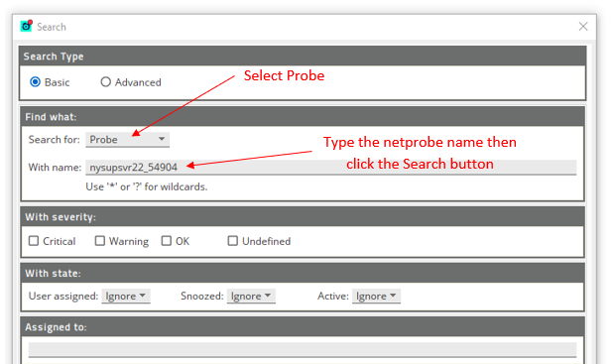This screenshot has width=612, height=364.
Task: Click the Find what: section header
Action: 303,117
